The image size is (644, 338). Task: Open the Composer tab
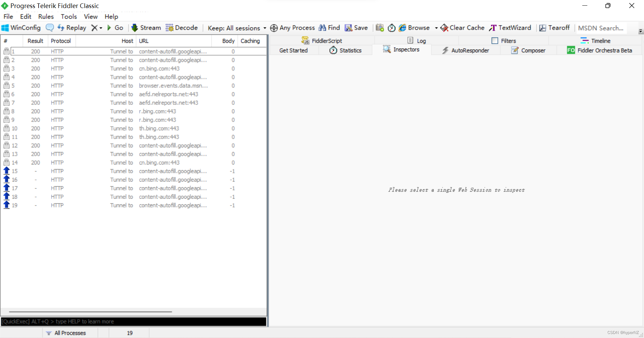coord(528,50)
